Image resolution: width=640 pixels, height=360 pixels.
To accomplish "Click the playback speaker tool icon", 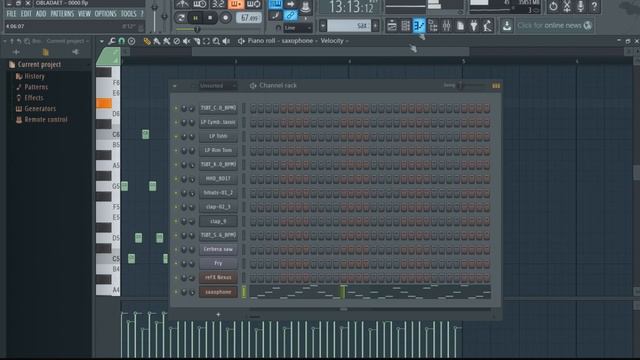I will [x=226, y=41].
